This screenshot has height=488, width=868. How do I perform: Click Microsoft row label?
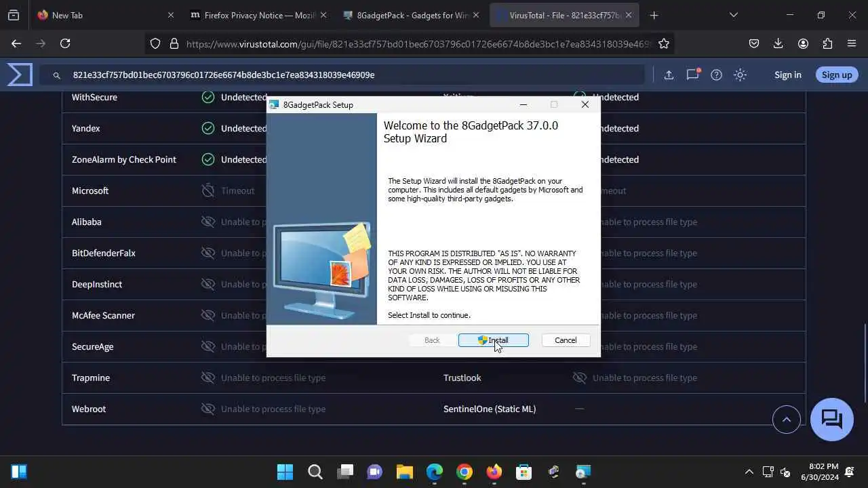pos(90,190)
